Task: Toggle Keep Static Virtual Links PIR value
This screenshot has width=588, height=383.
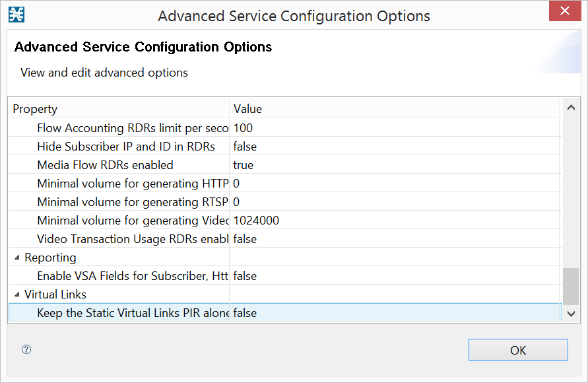Action: (x=245, y=313)
